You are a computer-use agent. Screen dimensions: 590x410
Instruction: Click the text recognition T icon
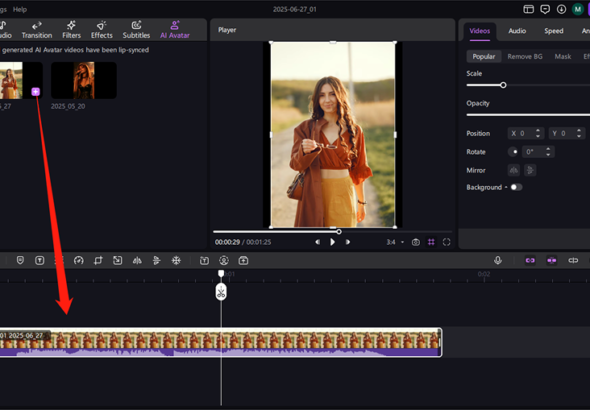point(204,260)
